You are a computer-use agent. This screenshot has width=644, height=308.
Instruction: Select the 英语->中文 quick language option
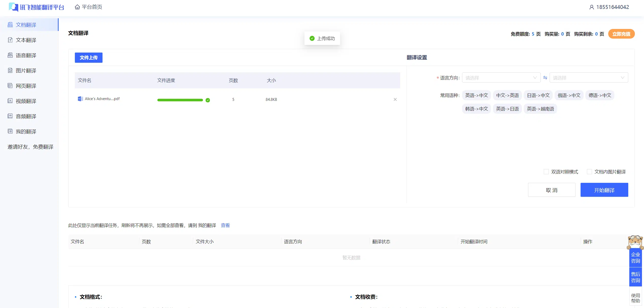tap(476, 95)
